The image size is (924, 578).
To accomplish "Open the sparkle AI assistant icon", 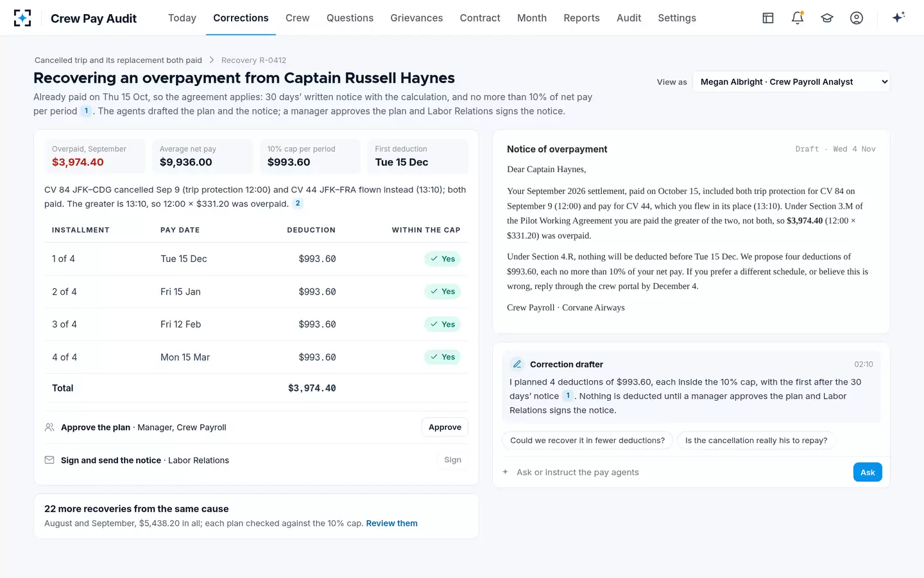I will 898,17.
